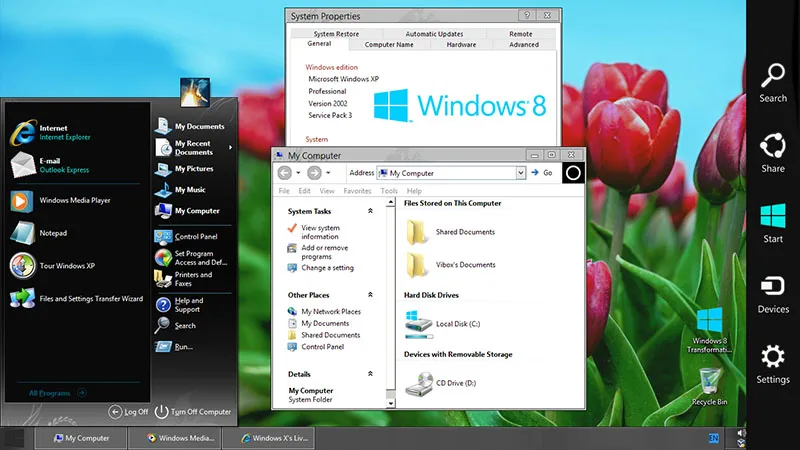Click the Address field showing My Computer
Image resolution: width=800 pixels, height=450 pixels.
pyautogui.click(x=446, y=173)
